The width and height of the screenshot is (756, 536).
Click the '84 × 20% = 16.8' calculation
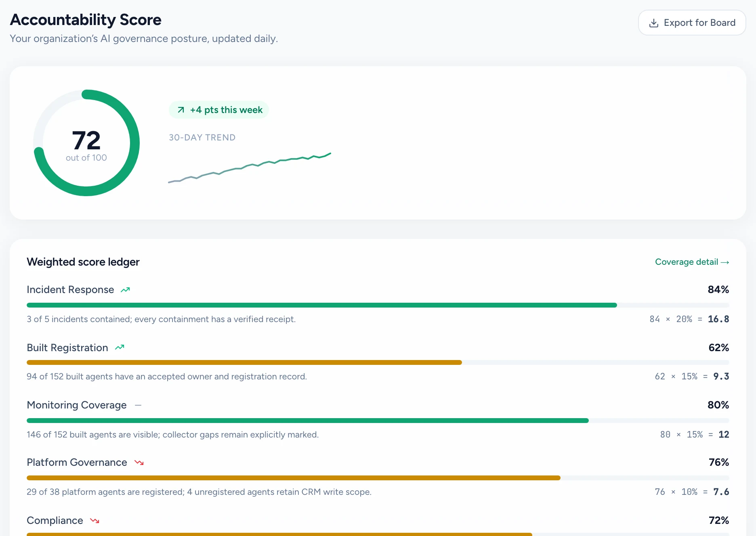(689, 319)
